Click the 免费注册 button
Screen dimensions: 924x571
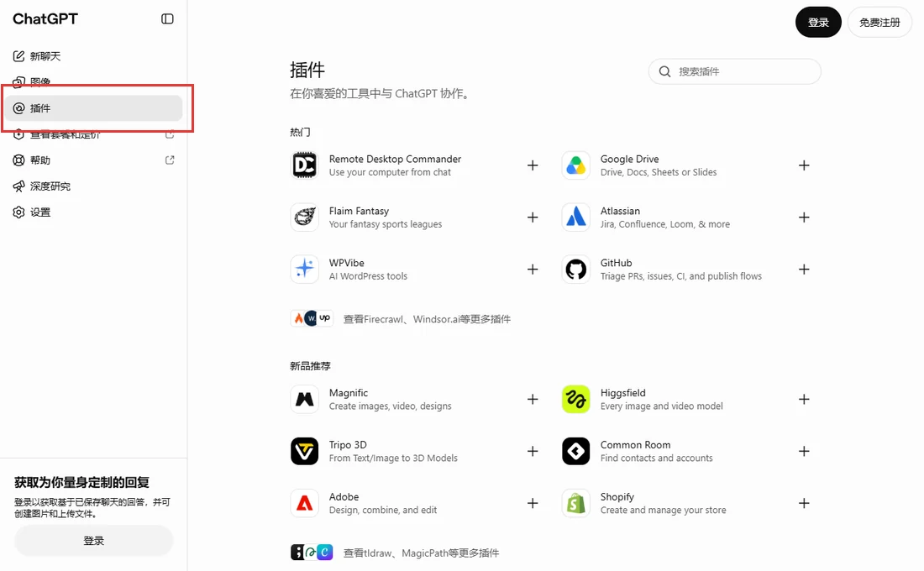pyautogui.click(x=879, y=23)
